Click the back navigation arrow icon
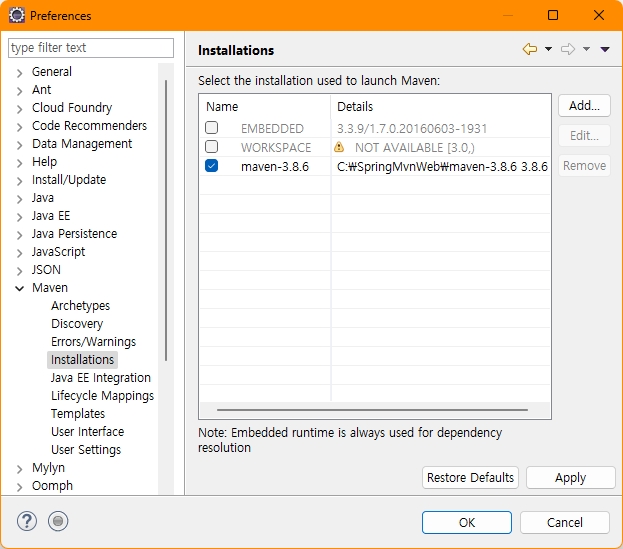The height and width of the screenshot is (549, 623). pos(530,49)
